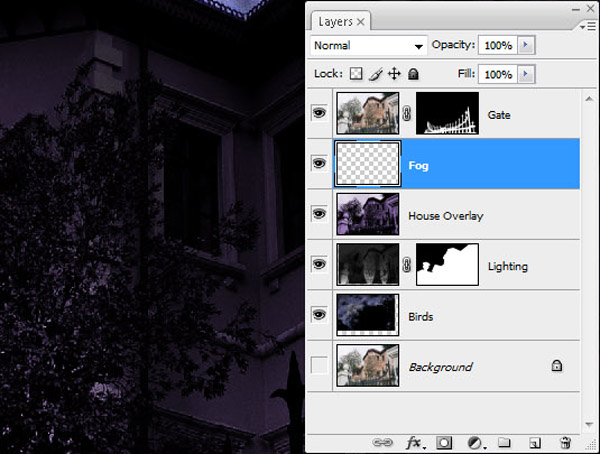Select the Gate layer thumbnail
The width and height of the screenshot is (600, 454).
(368, 113)
